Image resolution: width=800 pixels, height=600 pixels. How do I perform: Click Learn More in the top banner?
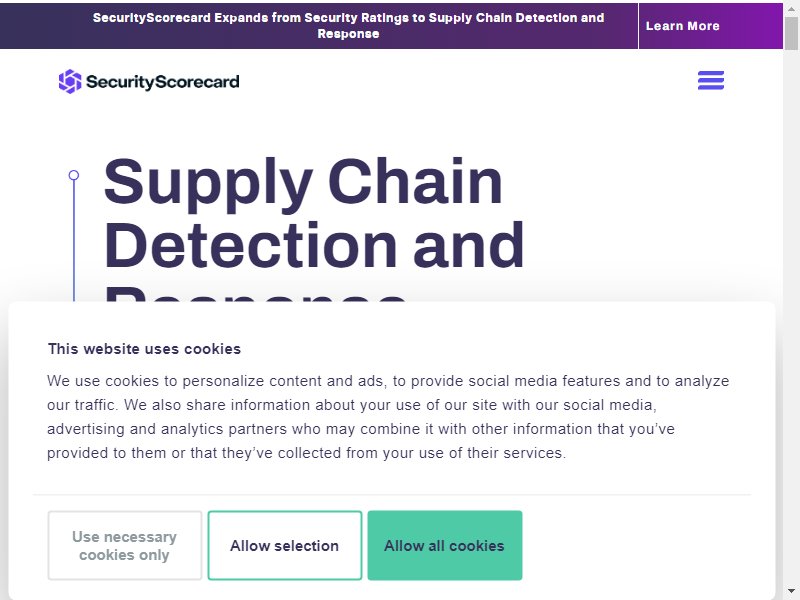683,26
